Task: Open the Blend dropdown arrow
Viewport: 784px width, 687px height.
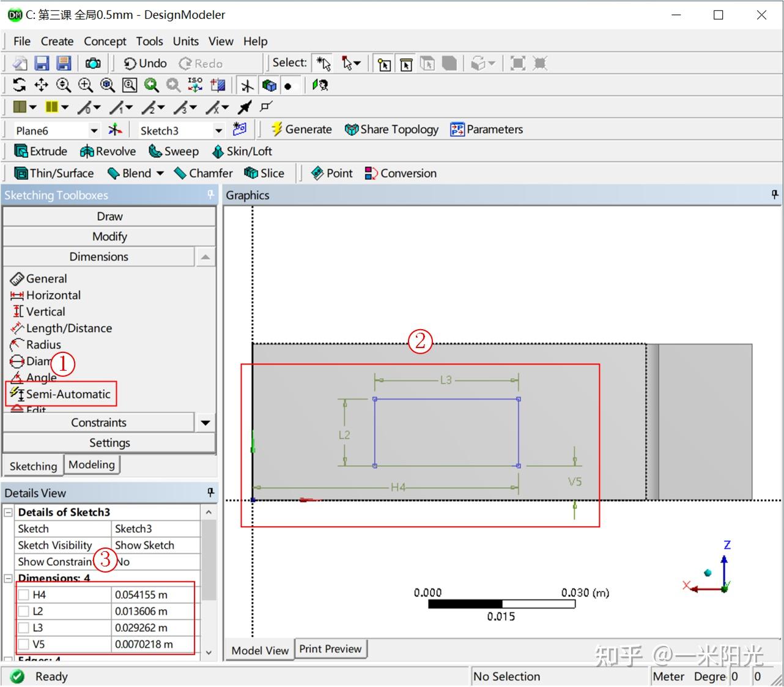Action: [x=159, y=173]
